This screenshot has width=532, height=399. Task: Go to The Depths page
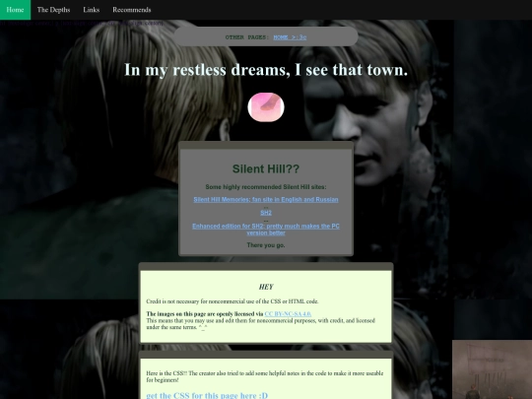(x=53, y=10)
